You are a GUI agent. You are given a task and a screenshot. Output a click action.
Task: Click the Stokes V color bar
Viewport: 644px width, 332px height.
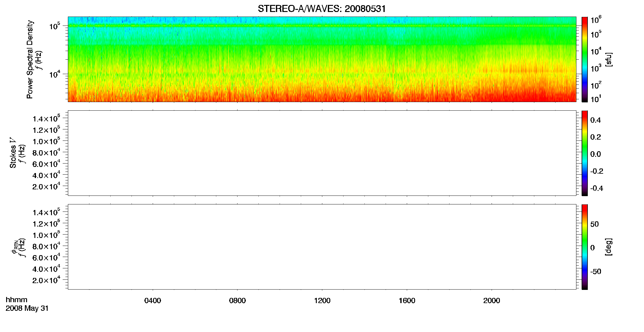tap(585, 153)
